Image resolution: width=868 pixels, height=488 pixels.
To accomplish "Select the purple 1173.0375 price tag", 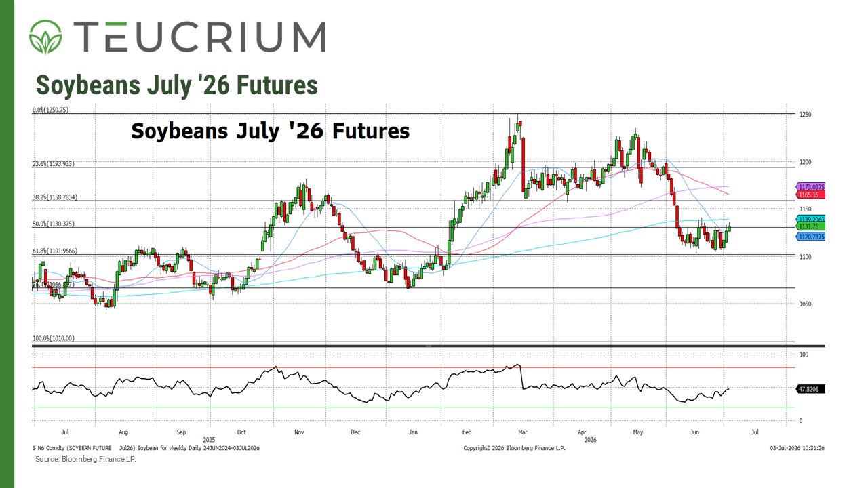I will tap(810, 186).
